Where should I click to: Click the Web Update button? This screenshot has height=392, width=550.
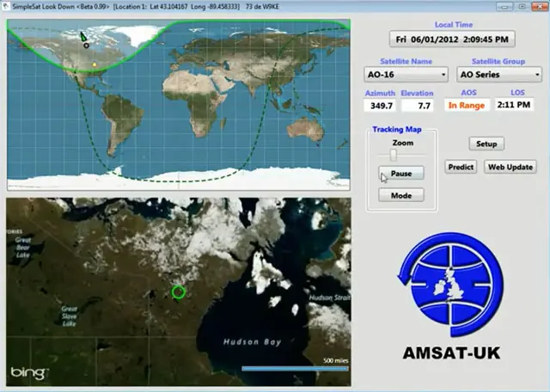pyautogui.click(x=510, y=167)
